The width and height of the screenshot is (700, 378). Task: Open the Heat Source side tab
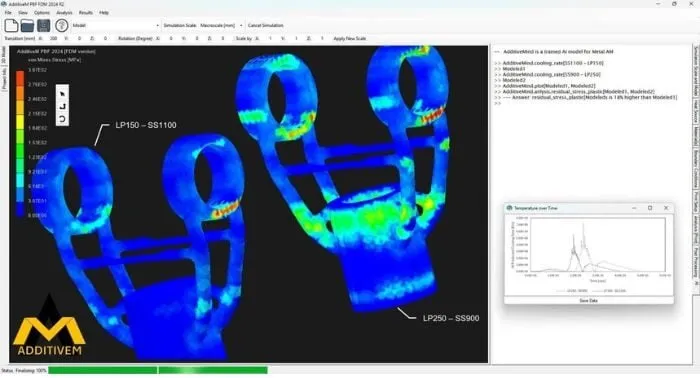pyautogui.click(x=696, y=112)
